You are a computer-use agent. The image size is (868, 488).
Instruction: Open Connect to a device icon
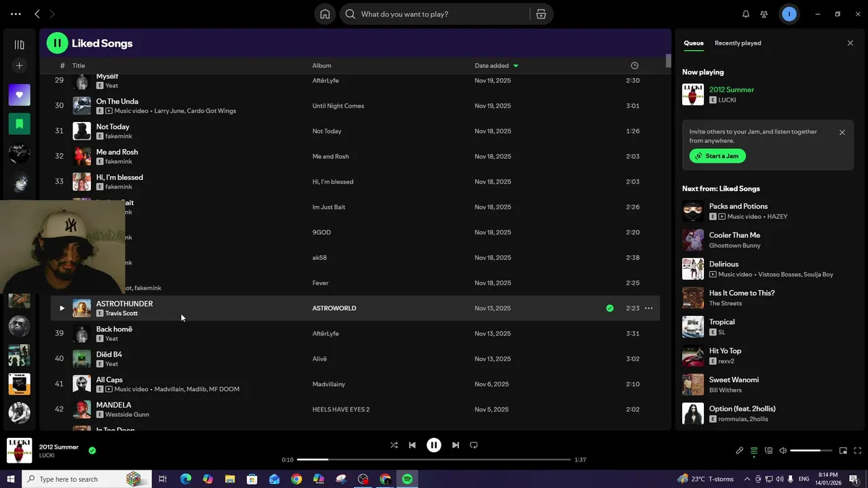point(768,451)
